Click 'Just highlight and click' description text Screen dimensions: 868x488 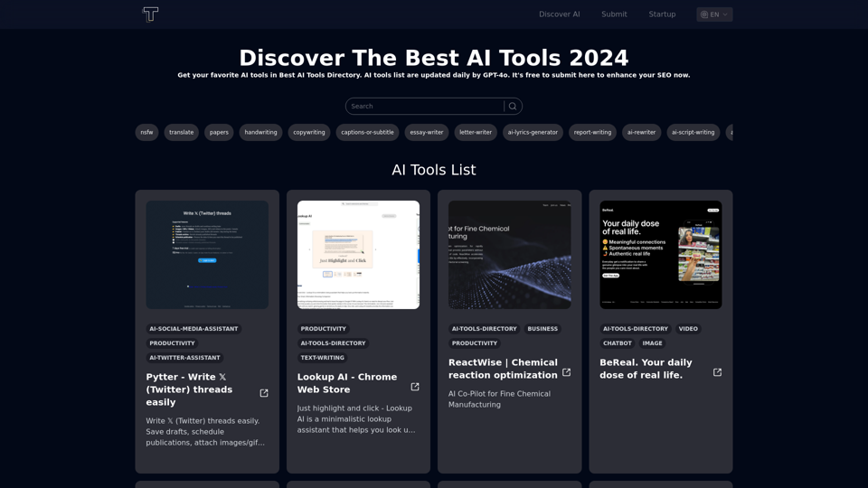pyautogui.click(x=356, y=418)
